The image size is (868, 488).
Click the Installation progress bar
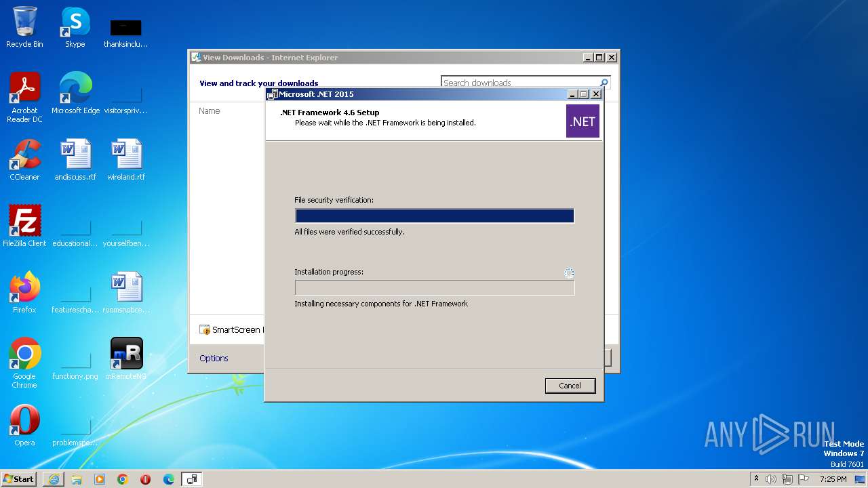pyautogui.click(x=435, y=287)
